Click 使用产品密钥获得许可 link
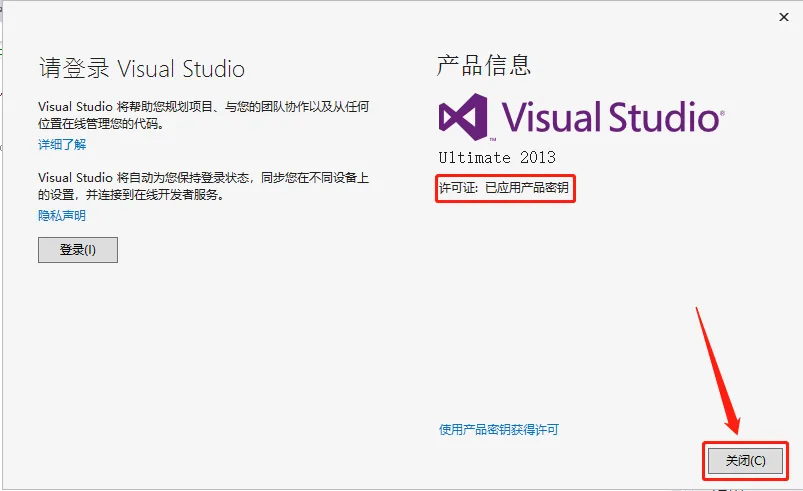Screen dimensions: 803x491 (x=498, y=430)
